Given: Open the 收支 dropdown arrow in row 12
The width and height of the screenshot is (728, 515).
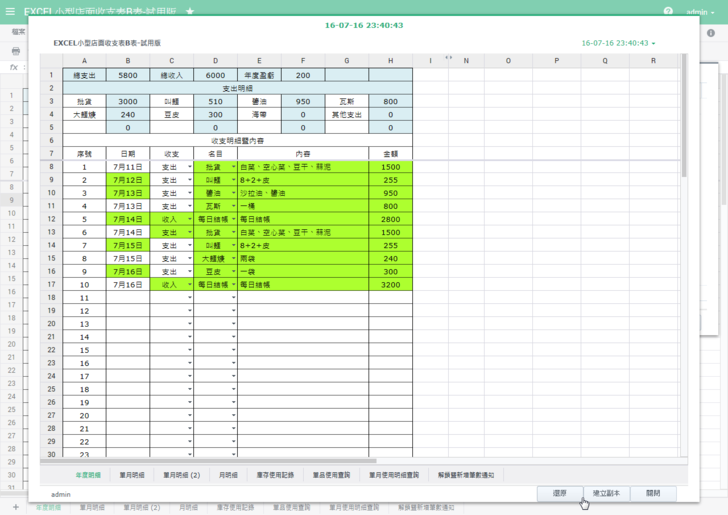Looking at the screenshot, I should [x=190, y=219].
